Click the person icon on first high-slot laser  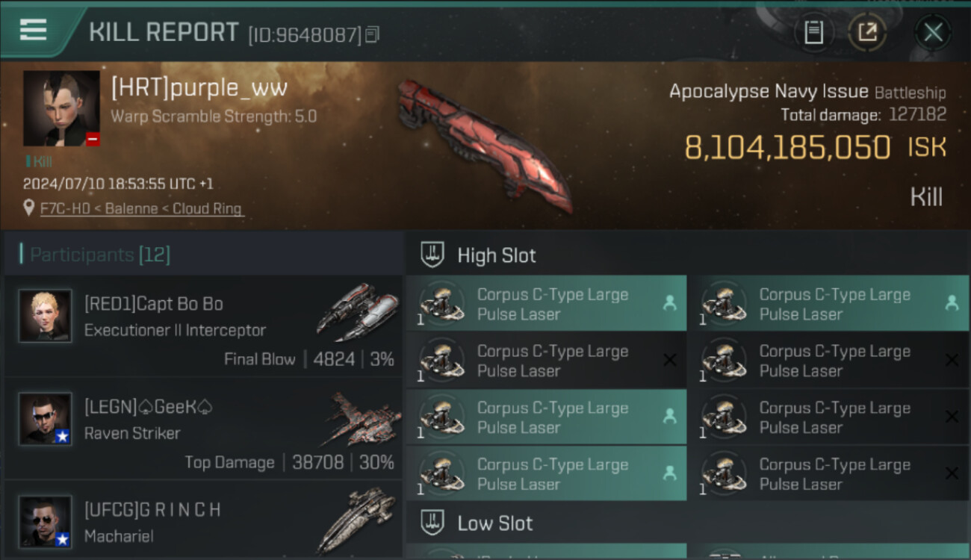click(x=669, y=303)
